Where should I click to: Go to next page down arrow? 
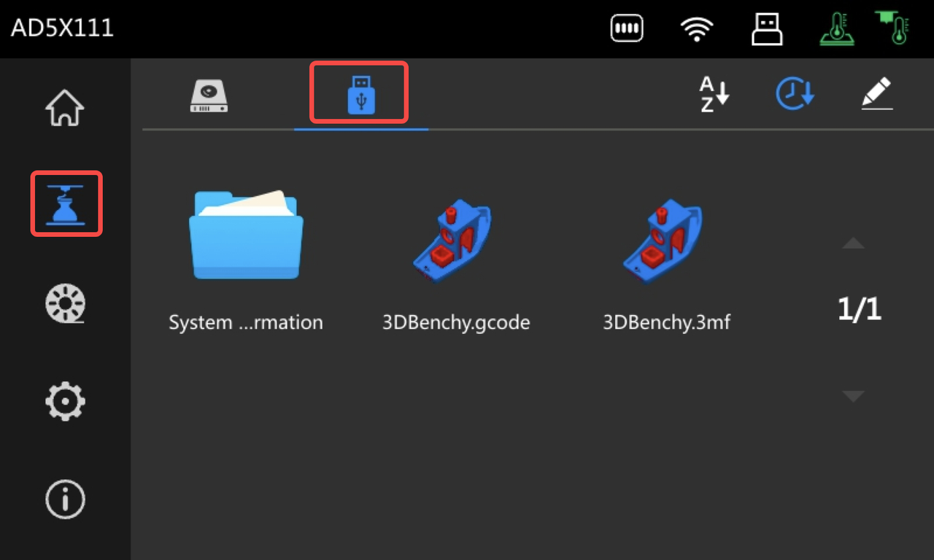coord(853,397)
